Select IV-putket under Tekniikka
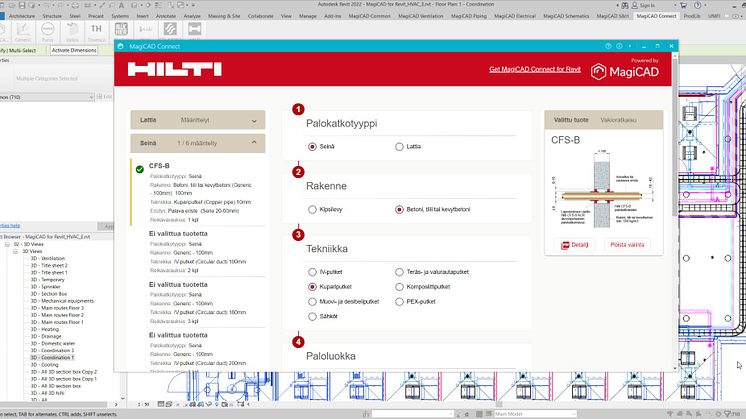This screenshot has height=419, width=746. (x=312, y=272)
